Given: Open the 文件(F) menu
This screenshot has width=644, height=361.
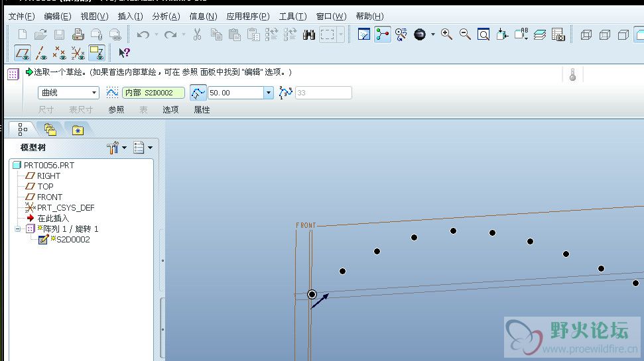Looking at the screenshot, I should click(21, 17).
